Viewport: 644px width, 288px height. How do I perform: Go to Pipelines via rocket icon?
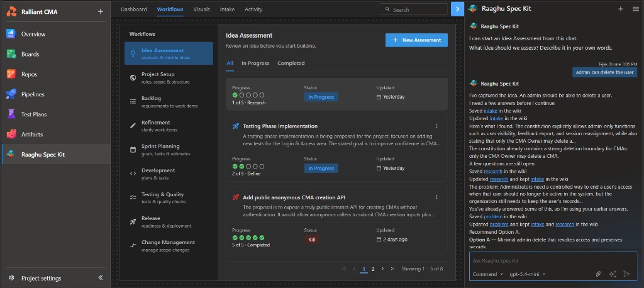[x=11, y=94]
